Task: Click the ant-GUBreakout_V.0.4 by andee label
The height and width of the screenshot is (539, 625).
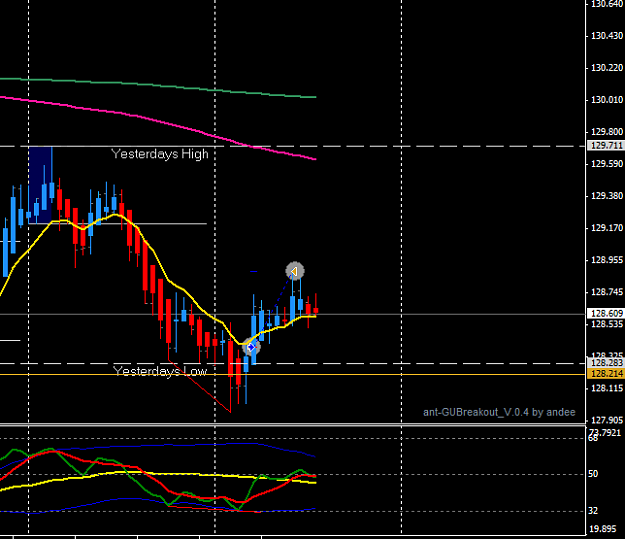Action: coord(499,412)
